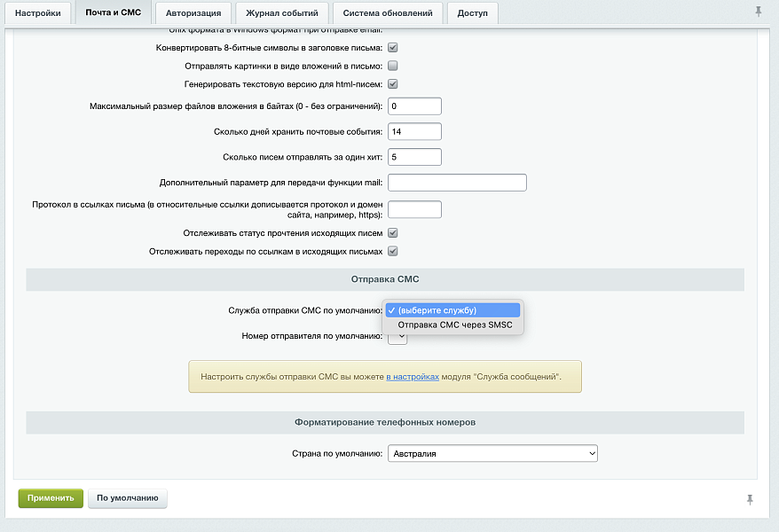
Task: Uncheck Конвертировать 8-битные символы в заголовке письма
Action: [x=392, y=48]
